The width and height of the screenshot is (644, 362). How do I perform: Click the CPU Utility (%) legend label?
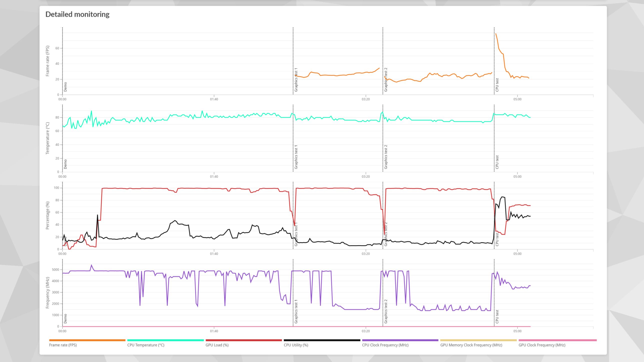pyautogui.click(x=296, y=345)
